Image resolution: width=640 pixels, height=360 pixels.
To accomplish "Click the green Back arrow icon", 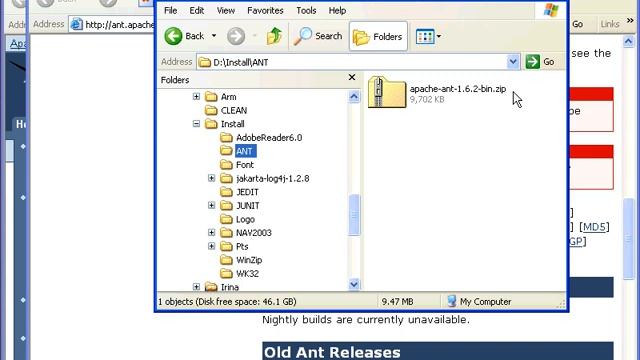I will (x=173, y=36).
